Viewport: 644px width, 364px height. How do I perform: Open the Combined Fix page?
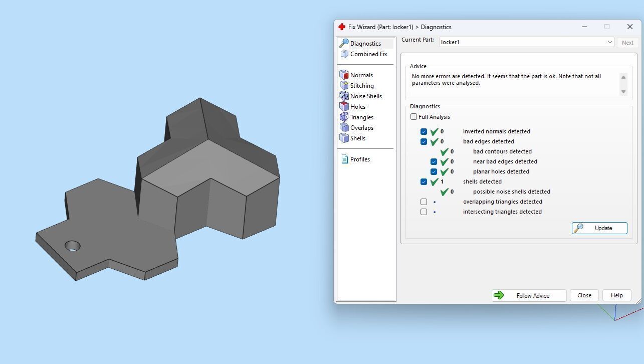[368, 54]
